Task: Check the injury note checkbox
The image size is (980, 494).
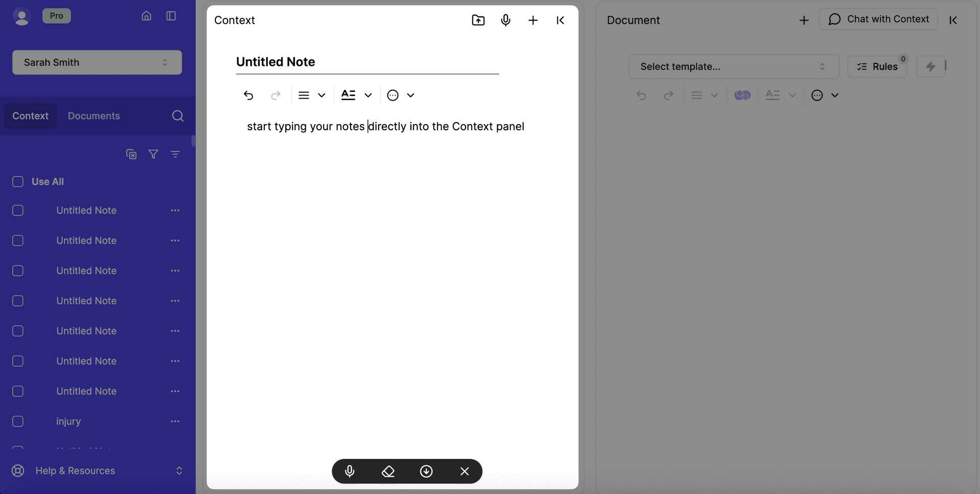Action: 17,421
